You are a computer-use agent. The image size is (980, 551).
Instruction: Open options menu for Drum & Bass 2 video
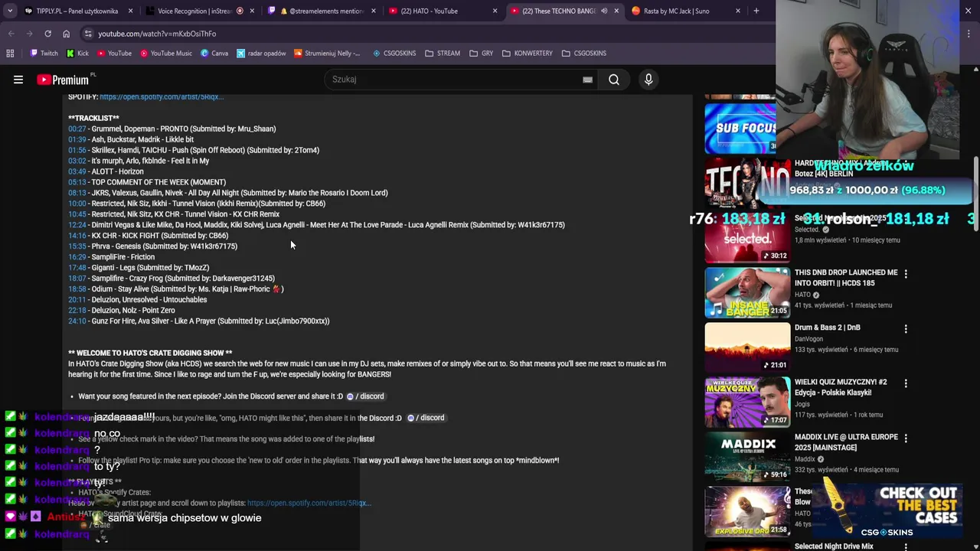coord(906,329)
